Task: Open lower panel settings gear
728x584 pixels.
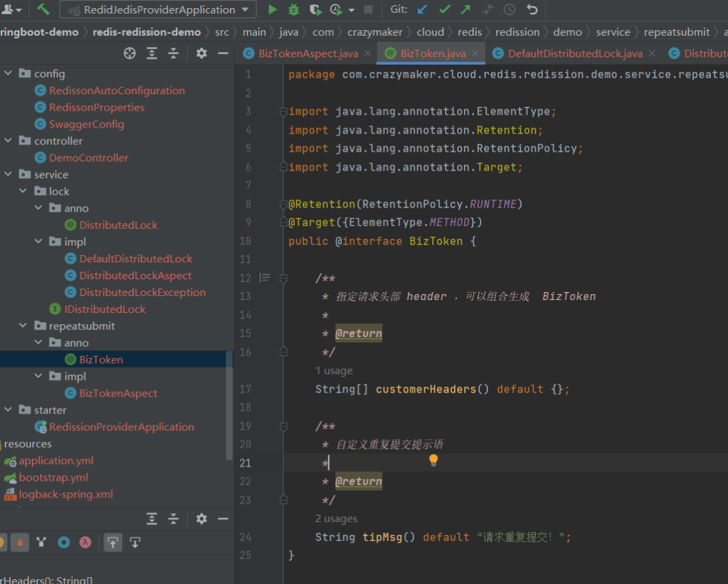Action: click(201, 519)
